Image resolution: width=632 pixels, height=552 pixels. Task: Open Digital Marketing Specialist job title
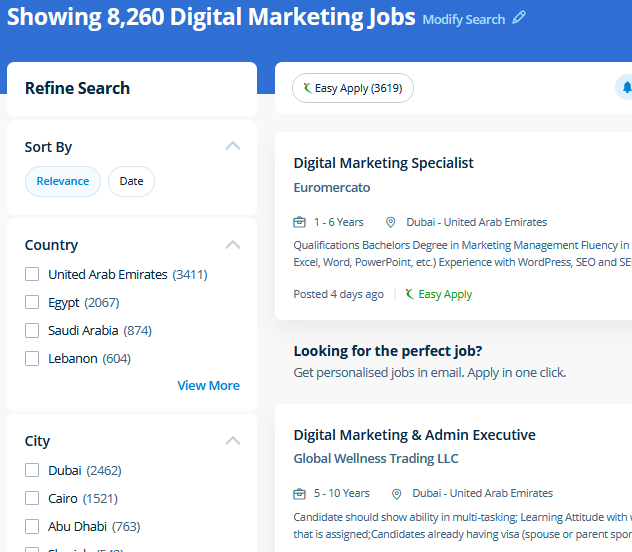tap(383, 163)
